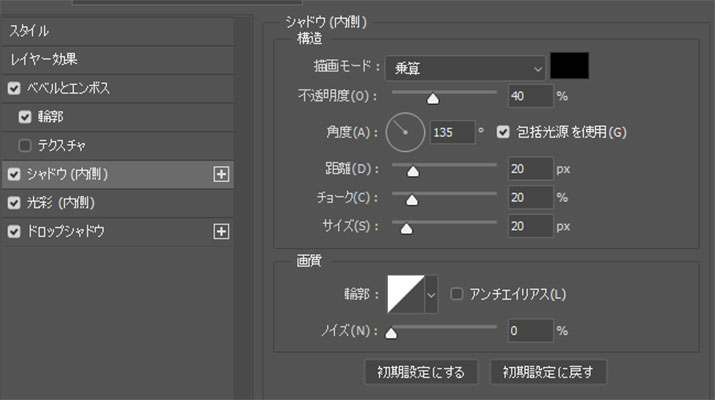The height and width of the screenshot is (400, 715).
Task: Click ノイズ value field showing 0
Action: pyautogui.click(x=530, y=331)
